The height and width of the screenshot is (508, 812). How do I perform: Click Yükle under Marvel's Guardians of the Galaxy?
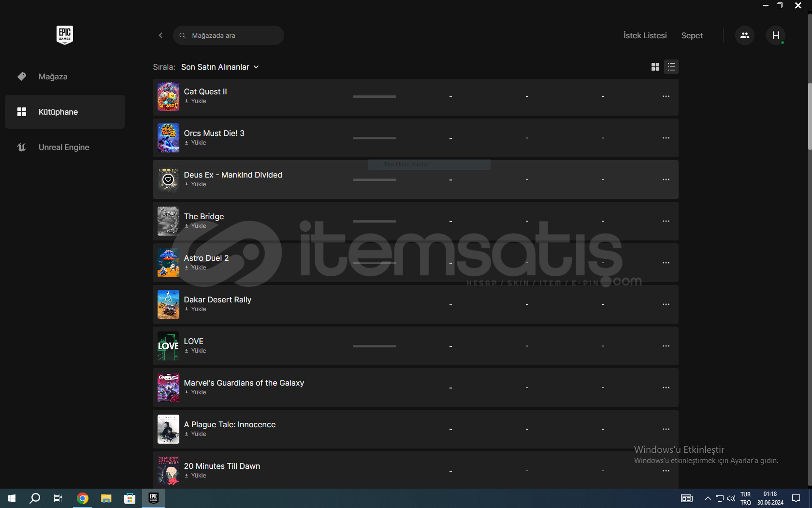(x=195, y=392)
